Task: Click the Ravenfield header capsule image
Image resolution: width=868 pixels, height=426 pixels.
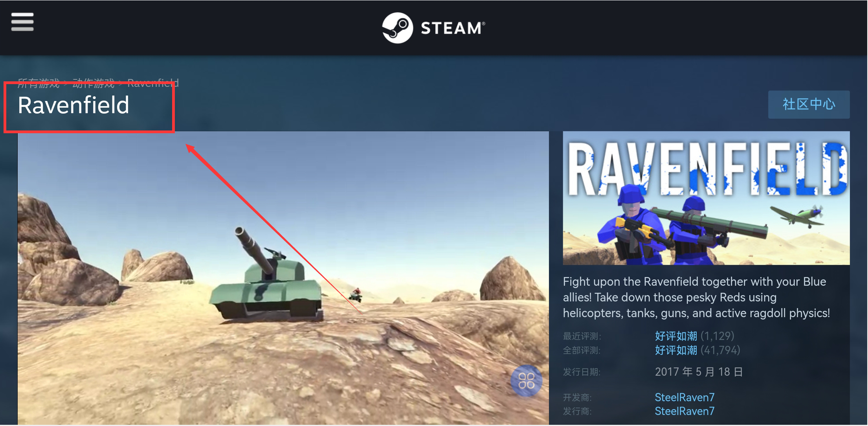Action: (x=706, y=198)
